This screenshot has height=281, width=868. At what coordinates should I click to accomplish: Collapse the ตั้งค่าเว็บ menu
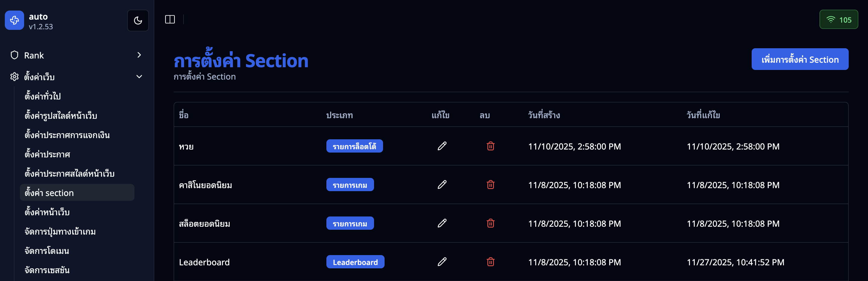point(139,77)
